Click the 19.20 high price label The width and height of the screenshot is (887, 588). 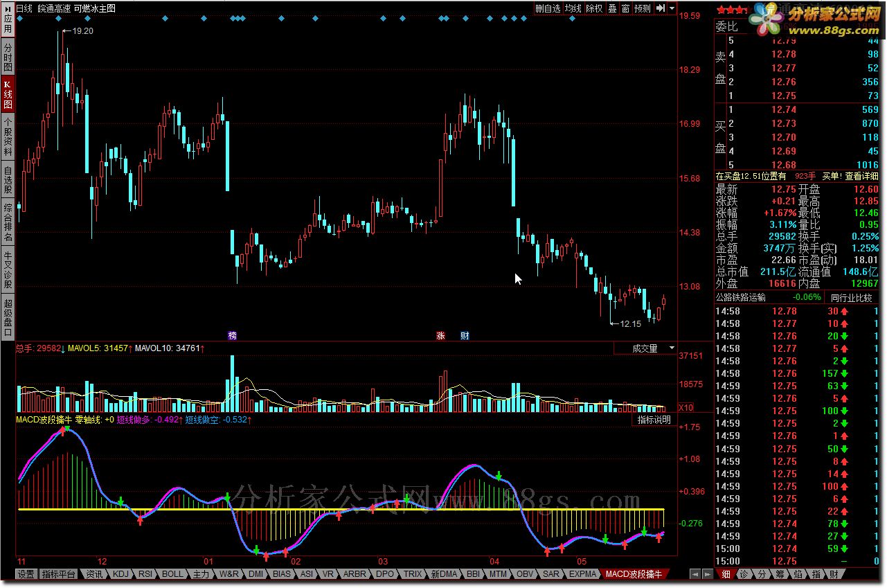82,31
